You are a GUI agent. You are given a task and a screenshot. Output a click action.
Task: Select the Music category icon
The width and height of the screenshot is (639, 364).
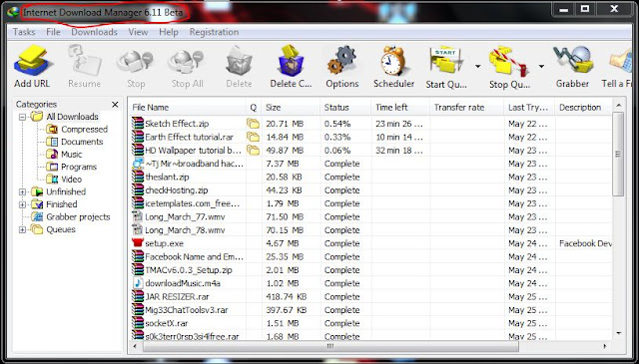click(x=52, y=155)
